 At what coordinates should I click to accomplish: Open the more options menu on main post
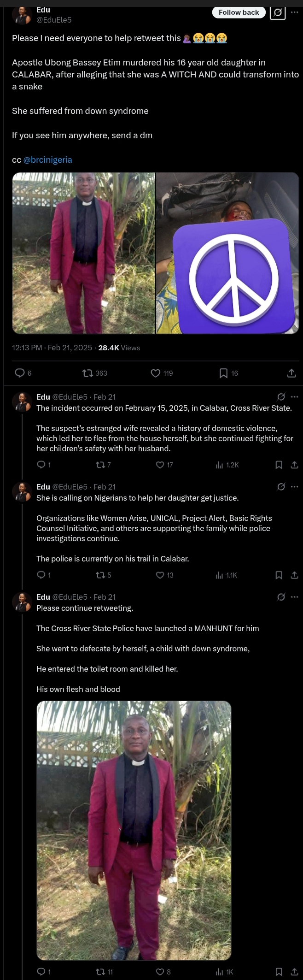[295, 12]
